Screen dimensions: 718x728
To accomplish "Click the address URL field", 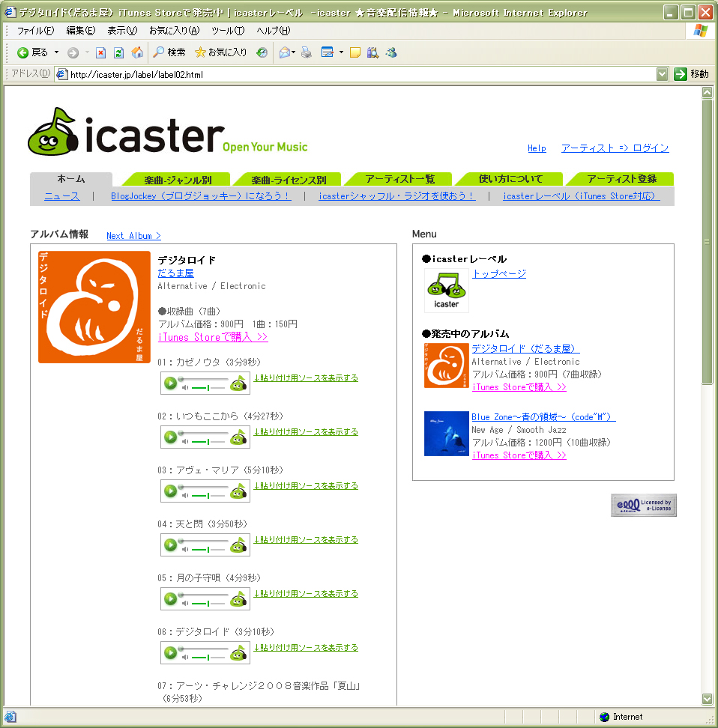I will [x=355, y=74].
